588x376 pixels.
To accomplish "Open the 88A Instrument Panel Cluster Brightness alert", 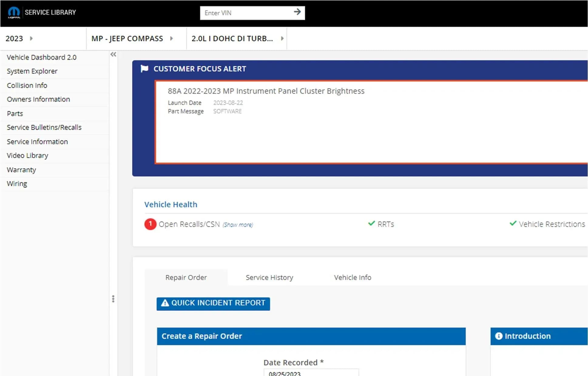I will 266,91.
